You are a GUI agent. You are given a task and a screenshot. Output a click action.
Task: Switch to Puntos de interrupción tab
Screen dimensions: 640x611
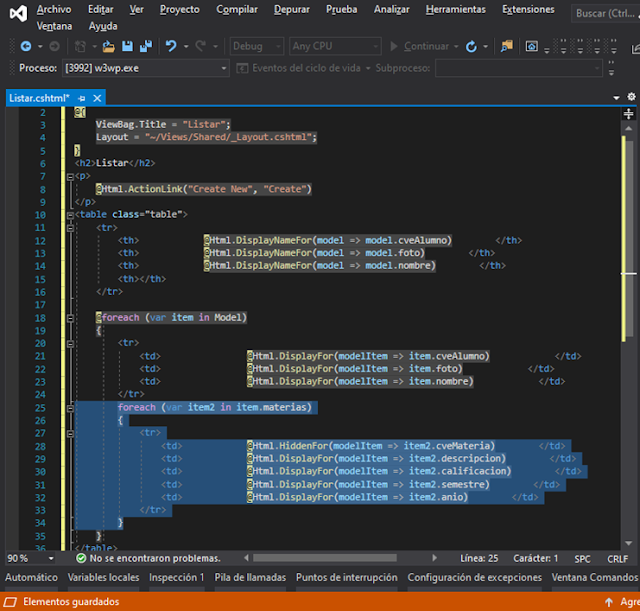click(x=346, y=577)
